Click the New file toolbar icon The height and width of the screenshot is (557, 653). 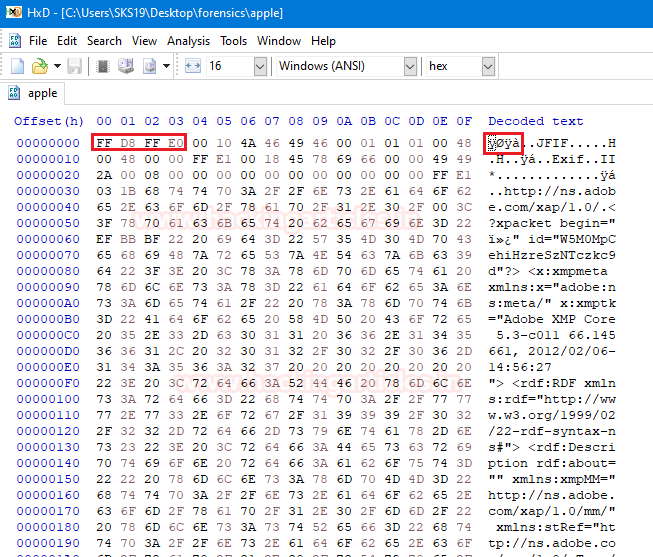pyautogui.click(x=17, y=66)
